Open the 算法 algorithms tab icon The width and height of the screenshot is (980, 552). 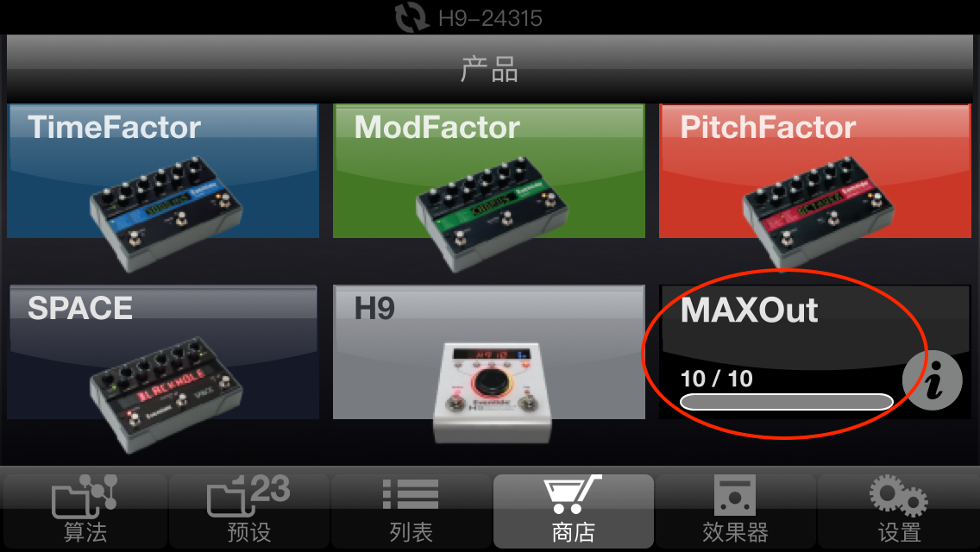coord(85,496)
